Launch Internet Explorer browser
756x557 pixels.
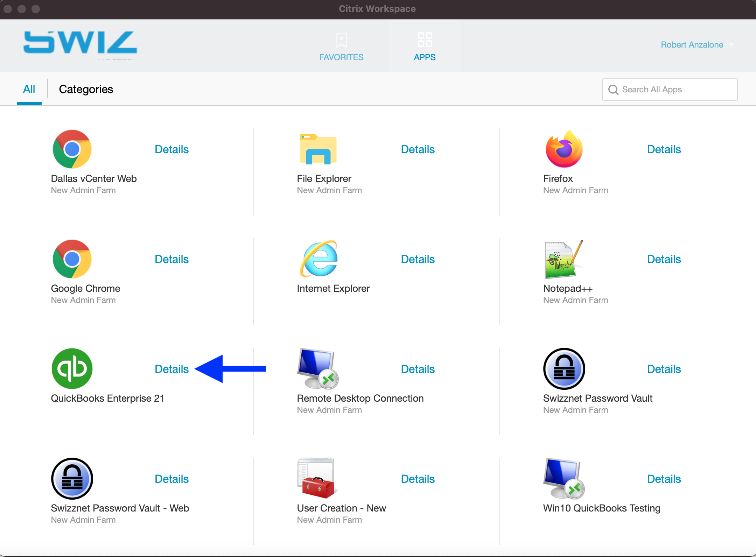click(319, 258)
